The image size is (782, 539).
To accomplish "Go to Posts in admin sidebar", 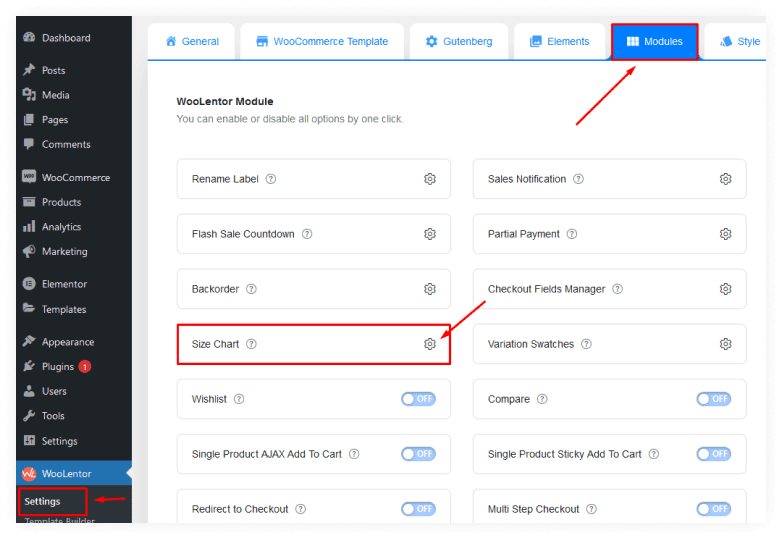I will (x=74, y=70).
